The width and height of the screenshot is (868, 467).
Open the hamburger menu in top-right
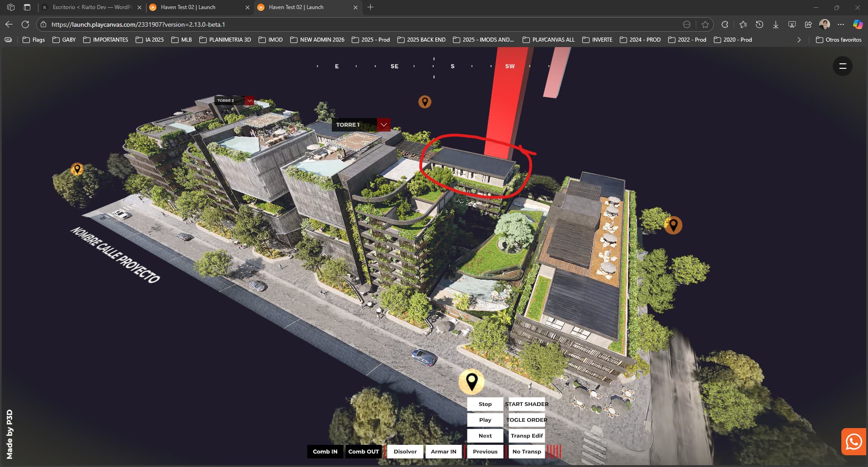pos(842,66)
